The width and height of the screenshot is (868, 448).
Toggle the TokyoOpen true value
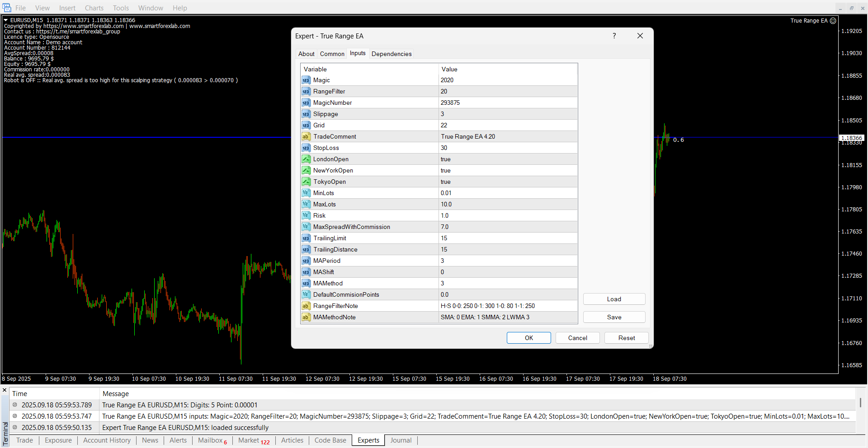508,182
